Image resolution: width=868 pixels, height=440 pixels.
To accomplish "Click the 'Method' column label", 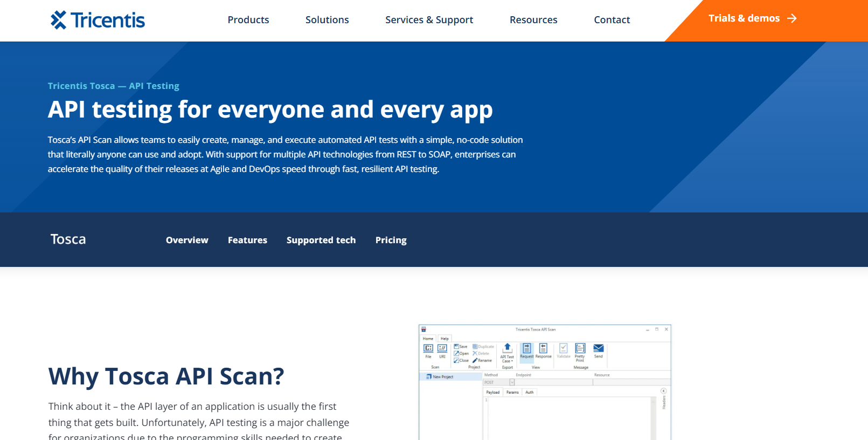I will coord(491,375).
